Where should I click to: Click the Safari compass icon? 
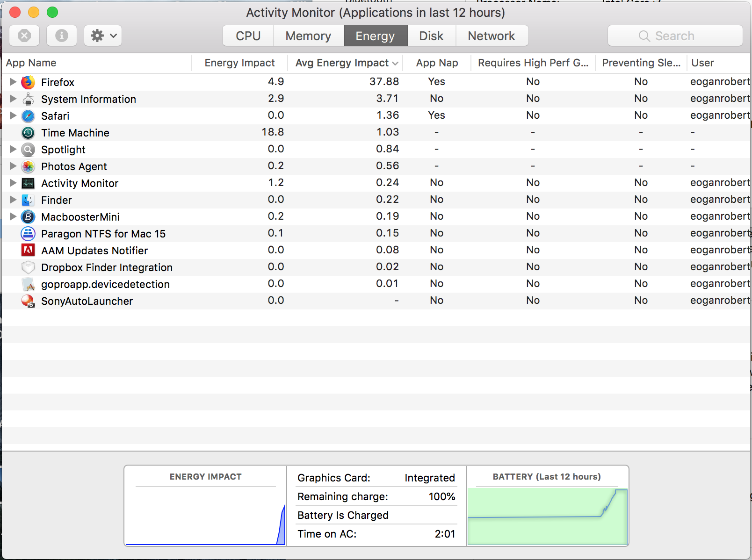[28, 116]
